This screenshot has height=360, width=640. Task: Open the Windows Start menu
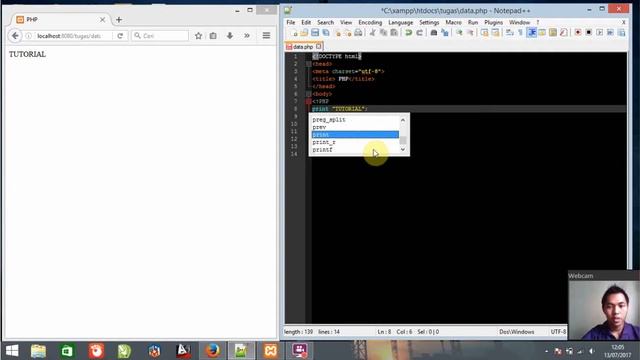pyautogui.click(x=12, y=351)
